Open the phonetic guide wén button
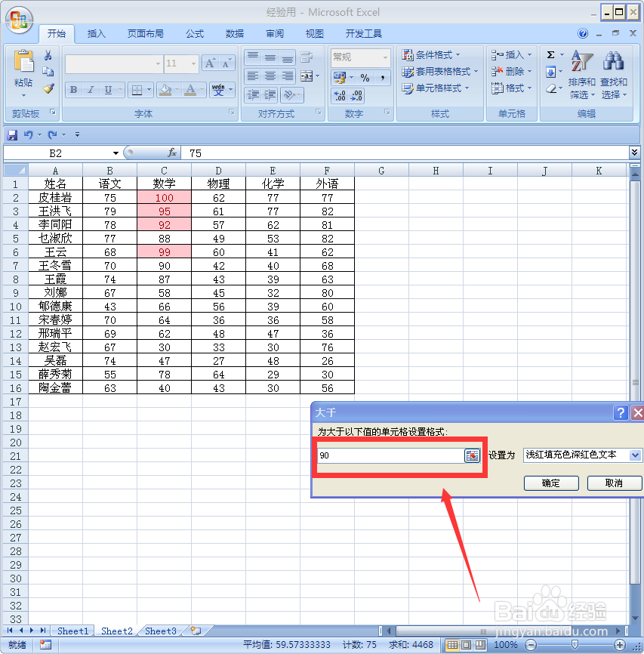The height and width of the screenshot is (654, 644). [x=218, y=90]
